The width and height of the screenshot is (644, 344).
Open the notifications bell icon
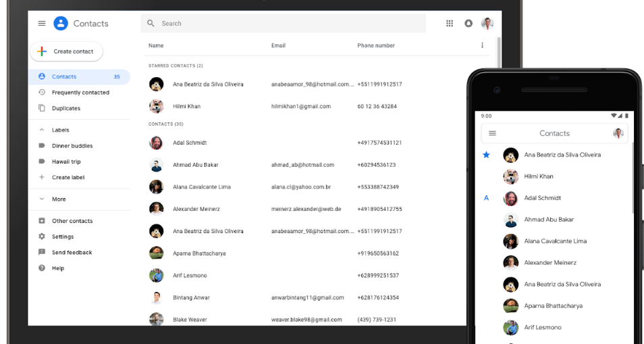tap(468, 24)
